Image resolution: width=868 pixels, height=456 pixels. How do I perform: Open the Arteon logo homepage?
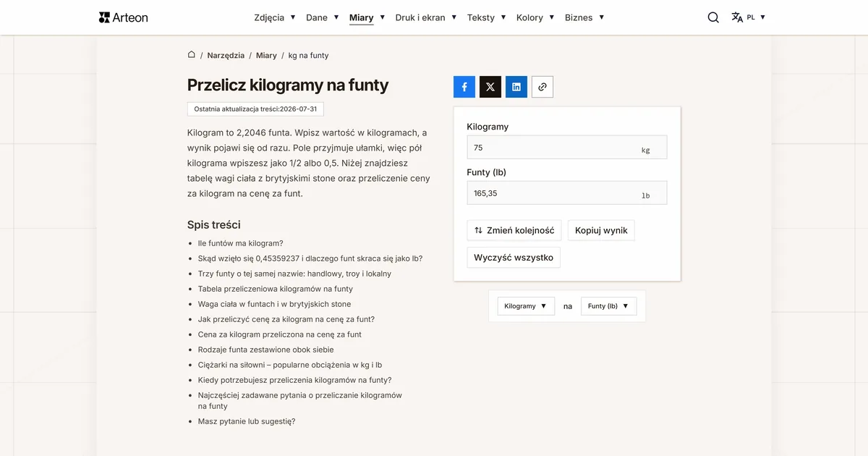[123, 17]
